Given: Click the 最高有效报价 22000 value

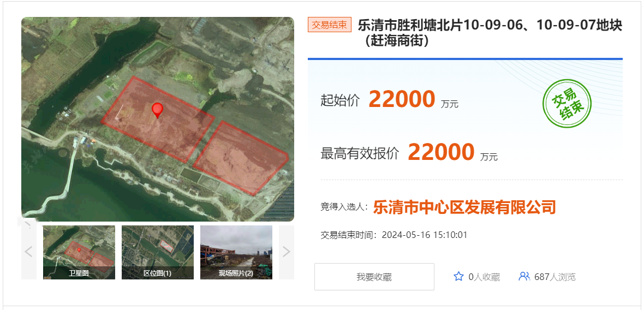Looking at the screenshot, I should coord(441,152).
